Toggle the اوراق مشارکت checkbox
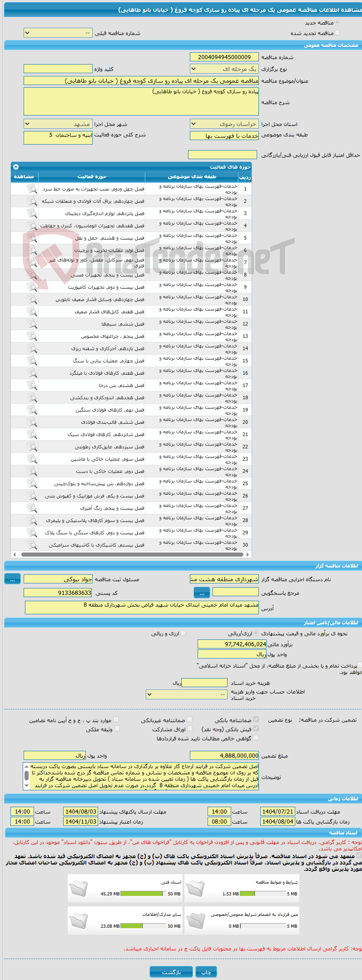The width and height of the screenshot is (362, 980). click(x=190, y=729)
